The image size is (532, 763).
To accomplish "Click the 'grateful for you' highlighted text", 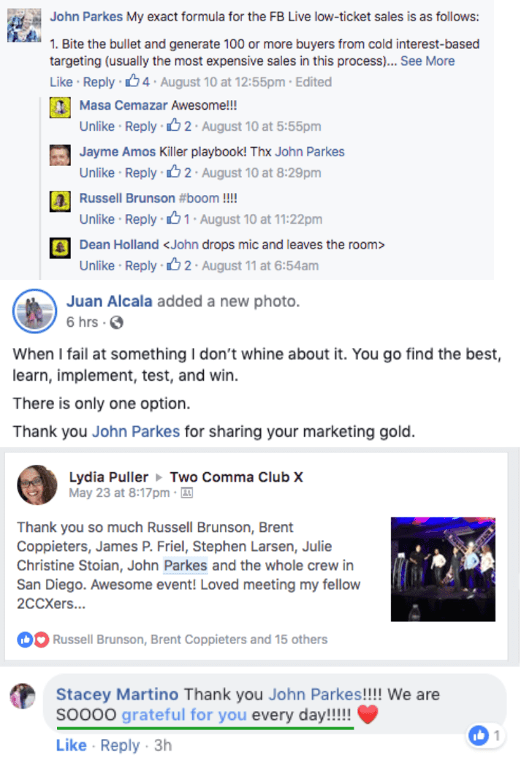I will click(x=184, y=715).
